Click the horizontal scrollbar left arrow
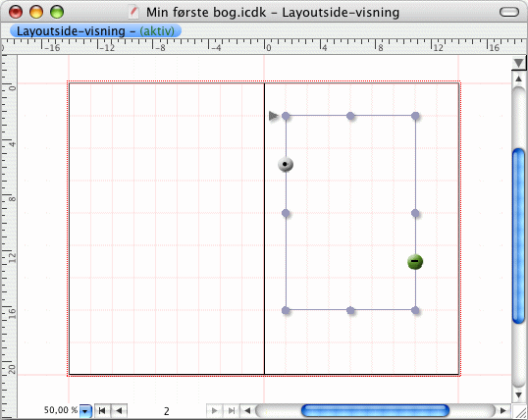This screenshot has width=528, height=420. click(x=247, y=410)
